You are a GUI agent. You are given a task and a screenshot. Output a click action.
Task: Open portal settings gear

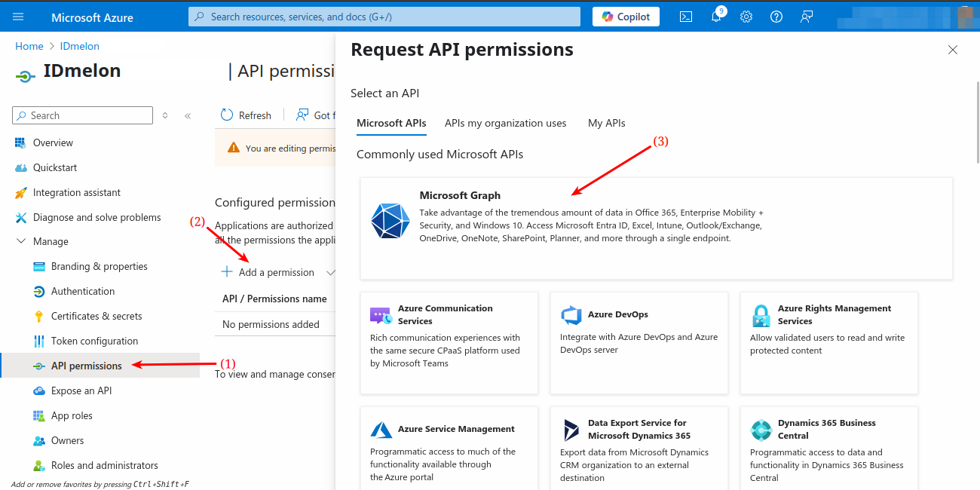point(746,17)
